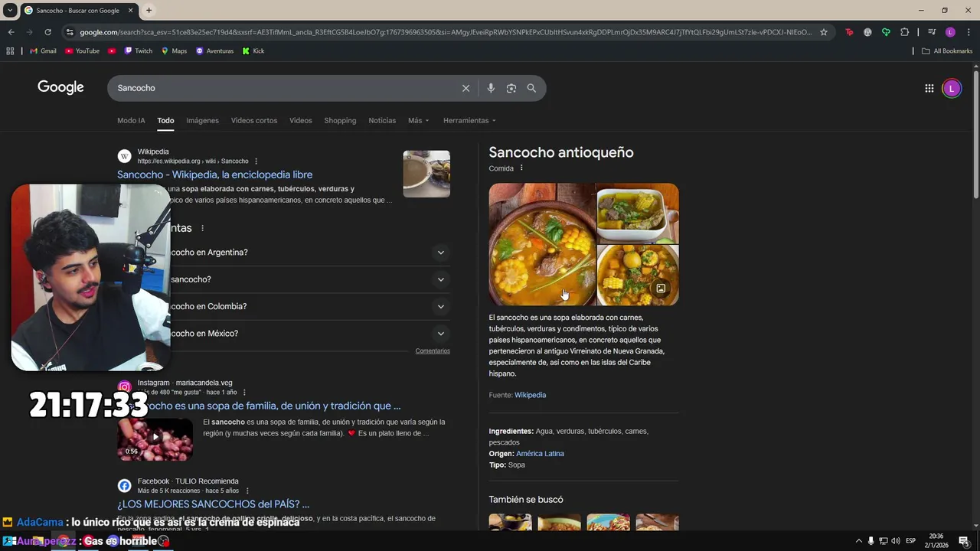
Task: Open the Maps bookmark
Action: tap(174, 51)
